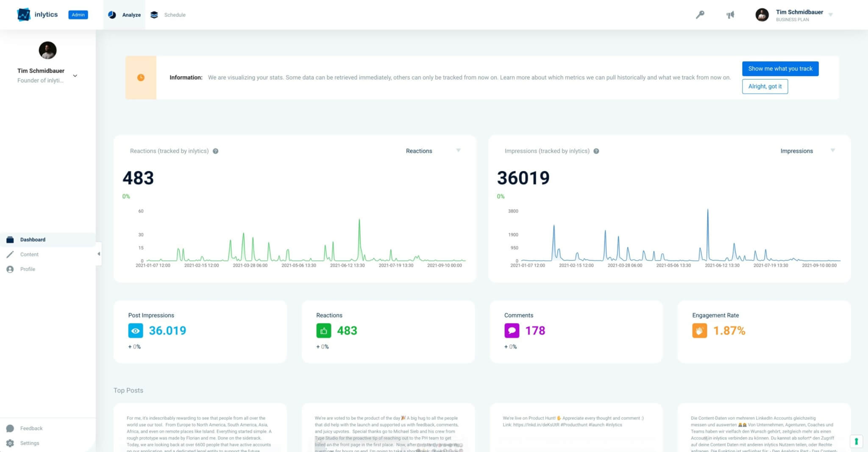Click the Impressions chart help icon

(x=596, y=151)
